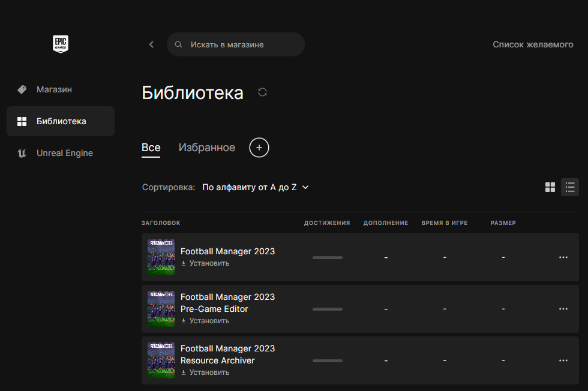Viewport: 588px width, 391px height.
Task: Click the achievements progress bar for Football Manager 2023
Action: coord(328,257)
